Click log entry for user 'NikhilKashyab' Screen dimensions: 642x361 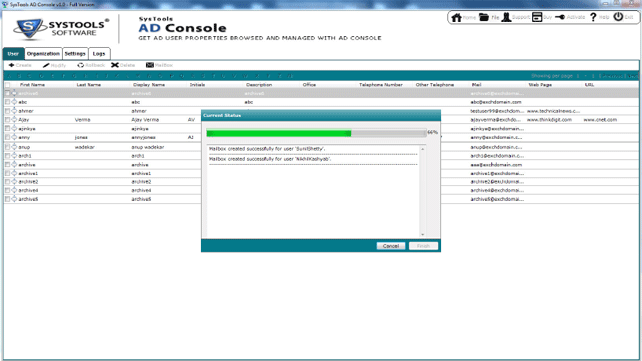point(270,159)
